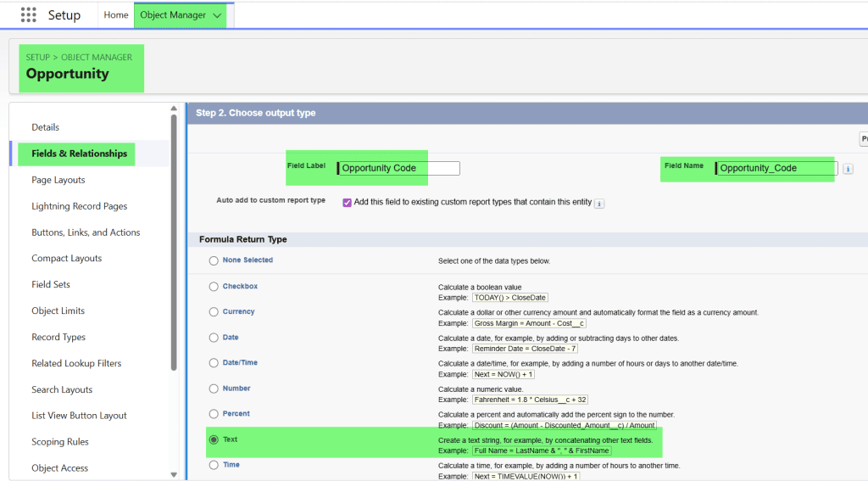868x481 pixels.
Task: Open Scoping Rules in the sidebar
Action: click(60, 442)
